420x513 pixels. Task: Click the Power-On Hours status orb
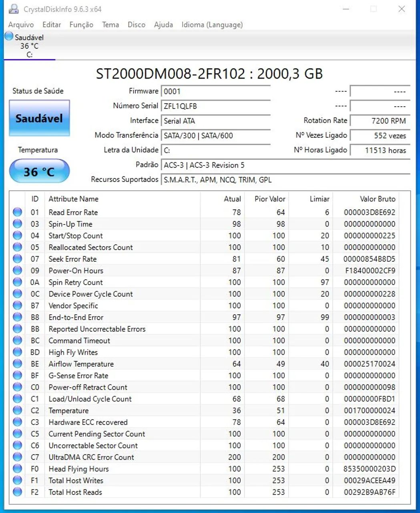[18, 270]
